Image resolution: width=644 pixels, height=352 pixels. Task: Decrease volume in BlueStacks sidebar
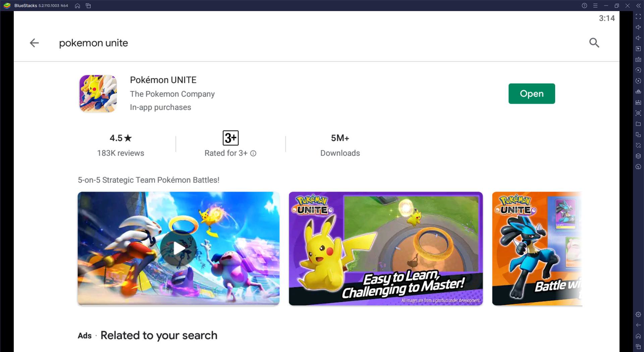[x=638, y=38]
